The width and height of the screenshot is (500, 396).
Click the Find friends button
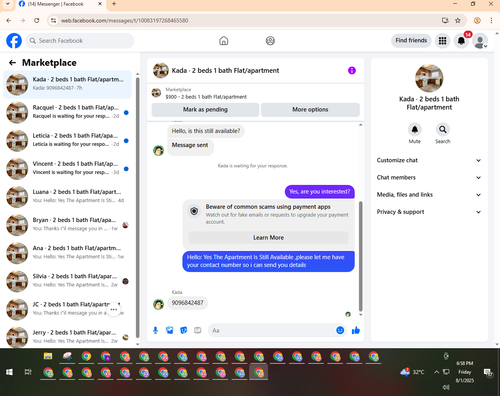click(411, 40)
